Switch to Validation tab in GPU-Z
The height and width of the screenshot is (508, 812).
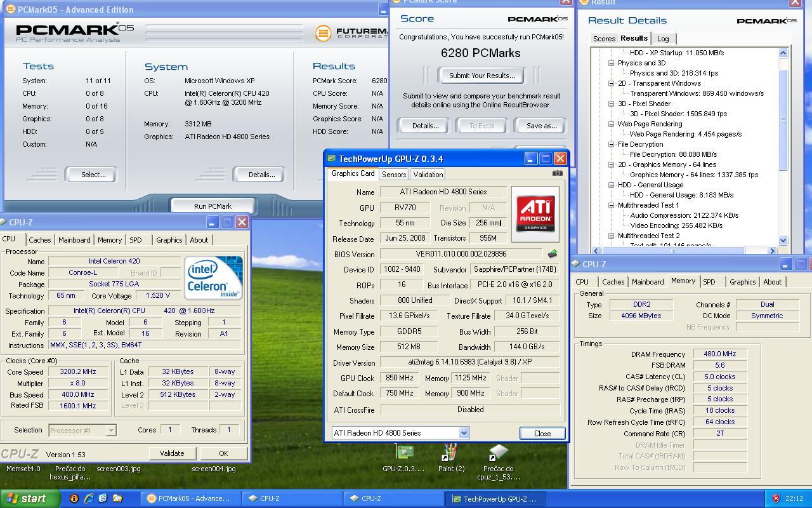tap(428, 175)
